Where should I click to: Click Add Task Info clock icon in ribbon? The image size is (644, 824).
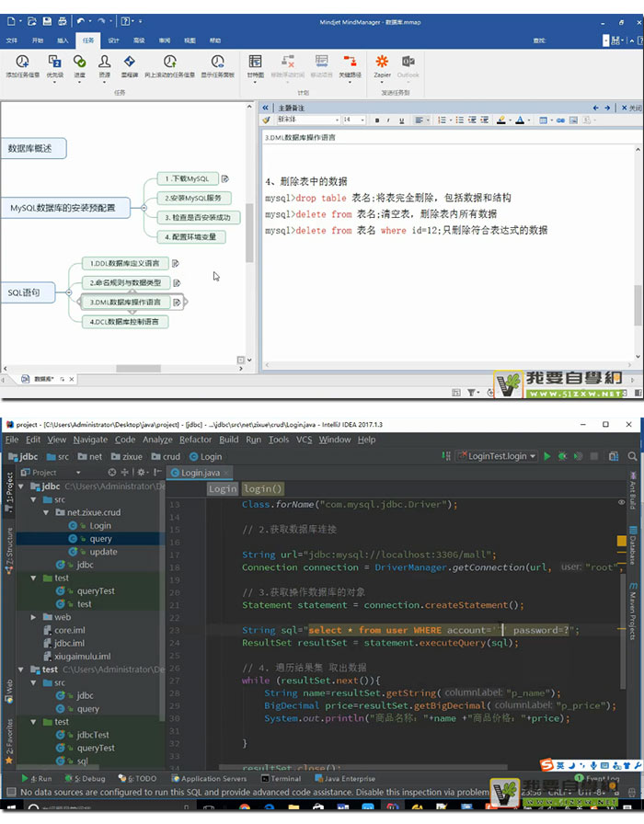click(22, 62)
